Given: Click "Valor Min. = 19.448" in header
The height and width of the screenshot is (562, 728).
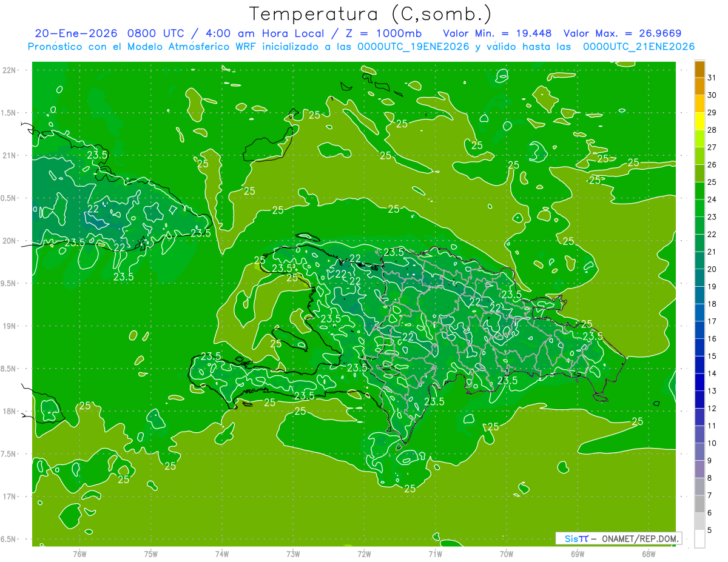Looking at the screenshot, I should pyautogui.click(x=497, y=33).
